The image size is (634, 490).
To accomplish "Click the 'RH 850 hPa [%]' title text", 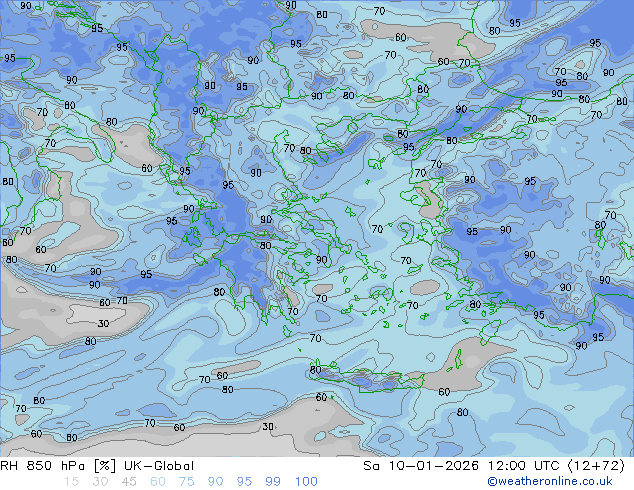I will (59, 466).
